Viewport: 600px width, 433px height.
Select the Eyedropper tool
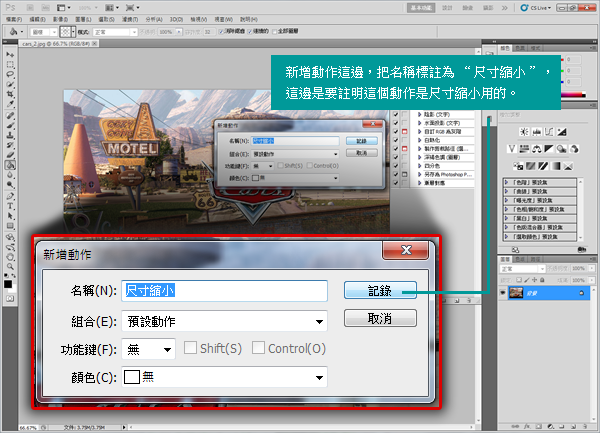pos(10,104)
